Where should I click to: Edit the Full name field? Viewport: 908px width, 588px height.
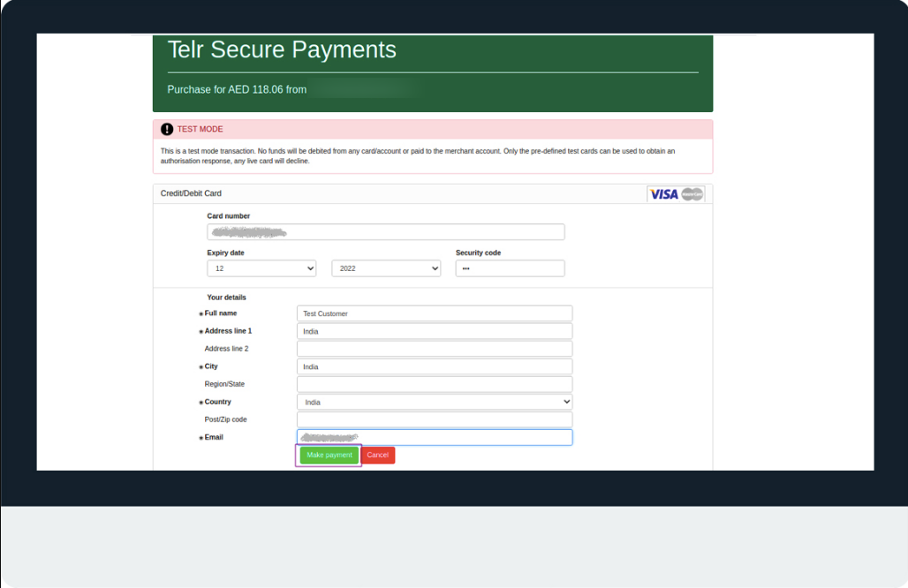(x=435, y=313)
